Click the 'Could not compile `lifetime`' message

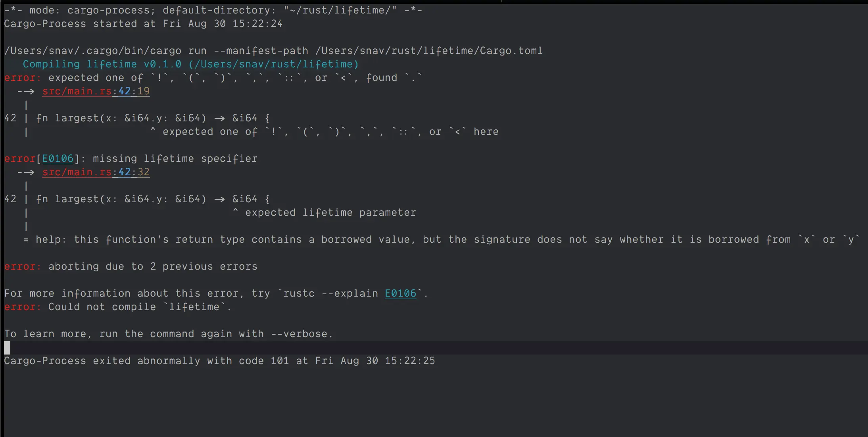pyautogui.click(x=140, y=307)
